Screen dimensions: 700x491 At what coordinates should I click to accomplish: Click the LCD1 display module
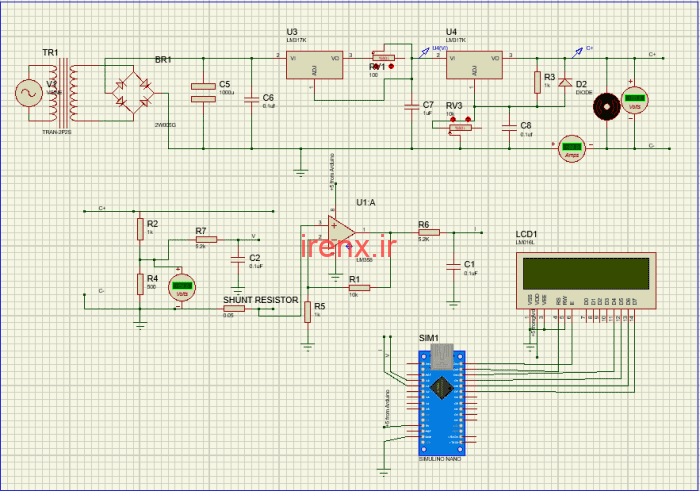[x=584, y=270]
